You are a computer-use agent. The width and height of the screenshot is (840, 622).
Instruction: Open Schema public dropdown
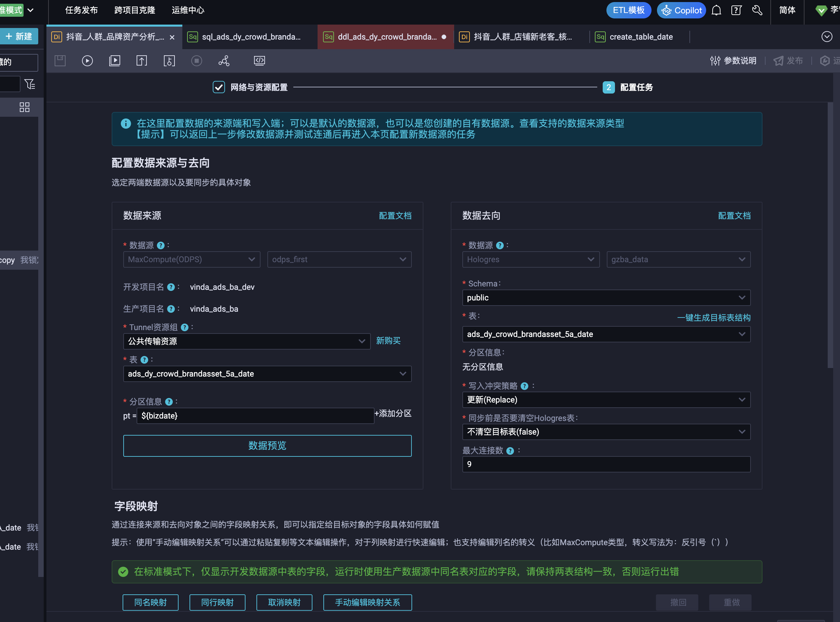click(606, 298)
